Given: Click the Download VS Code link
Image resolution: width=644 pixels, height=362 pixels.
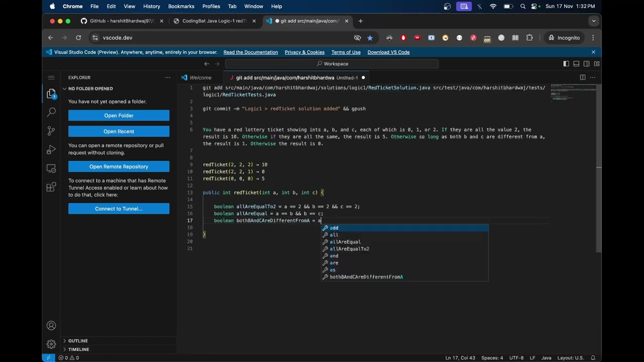Looking at the screenshot, I should (388, 52).
